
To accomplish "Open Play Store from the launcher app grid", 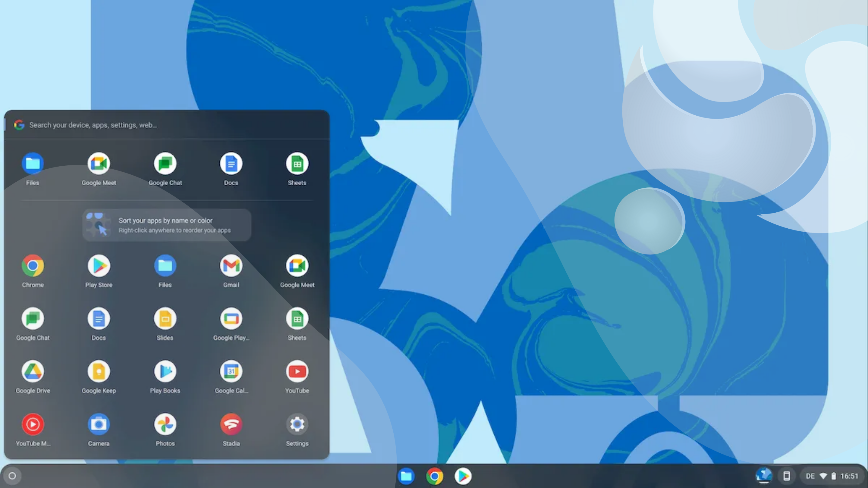I will [99, 266].
